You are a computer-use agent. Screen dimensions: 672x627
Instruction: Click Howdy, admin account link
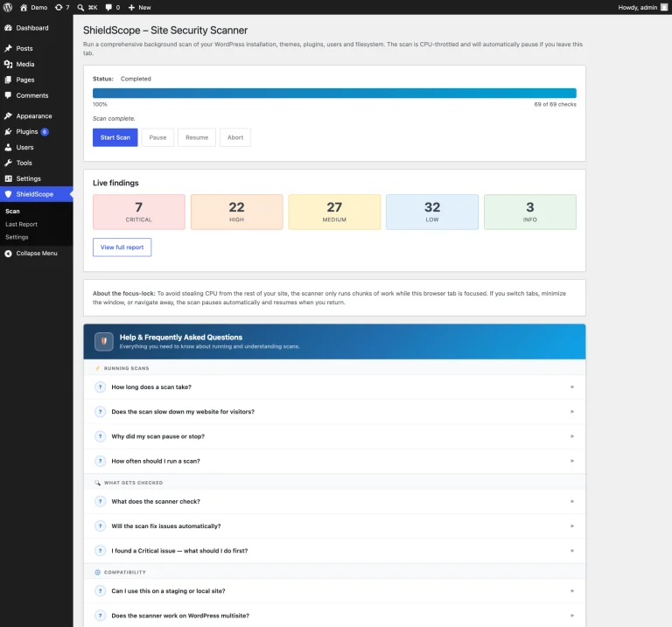[638, 7]
